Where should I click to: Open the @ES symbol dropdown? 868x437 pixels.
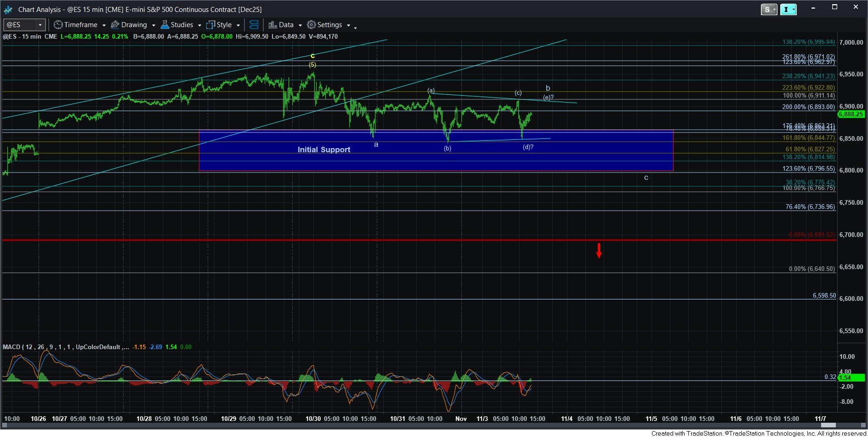click(40, 25)
